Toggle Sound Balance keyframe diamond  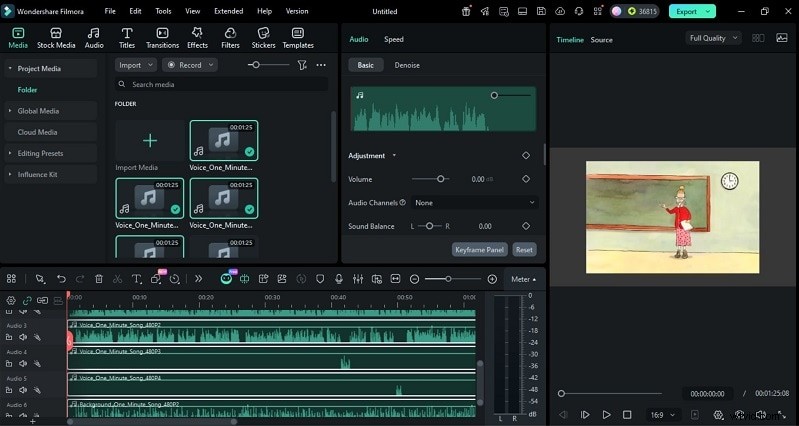click(x=526, y=226)
